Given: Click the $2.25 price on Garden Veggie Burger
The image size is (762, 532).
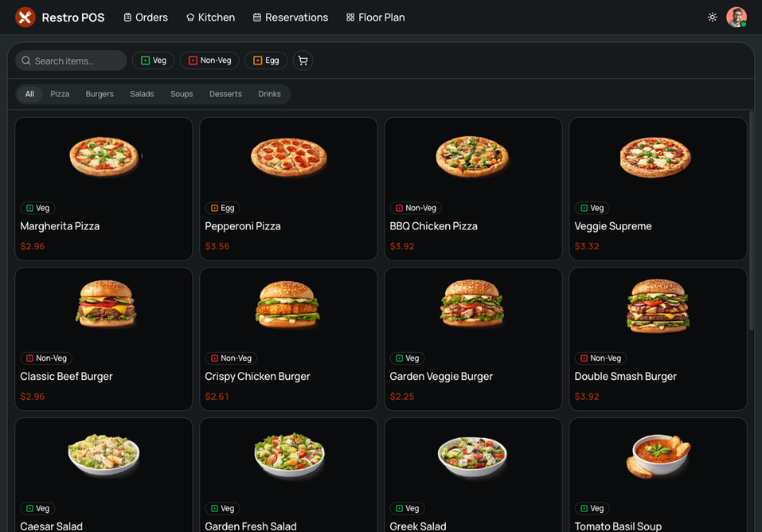Looking at the screenshot, I should coord(402,397).
